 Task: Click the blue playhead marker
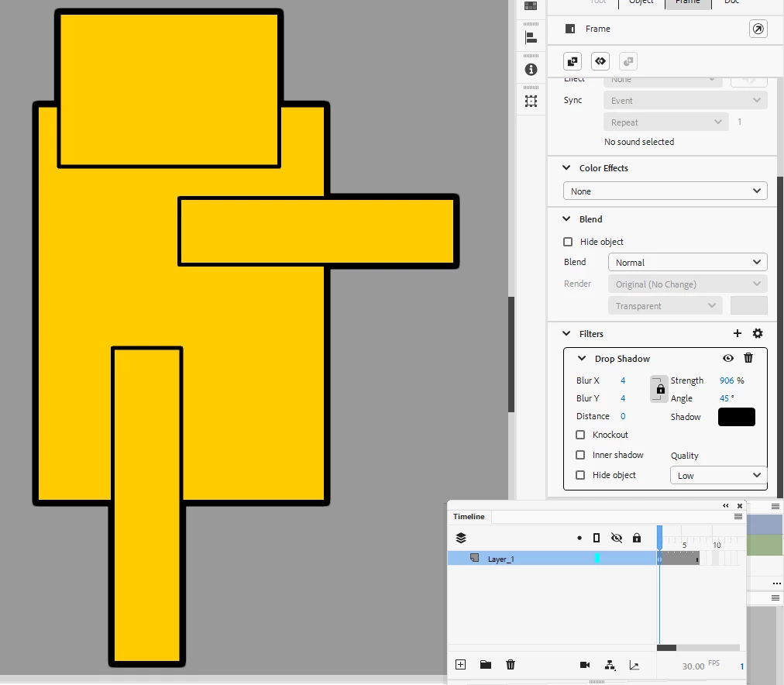point(659,538)
